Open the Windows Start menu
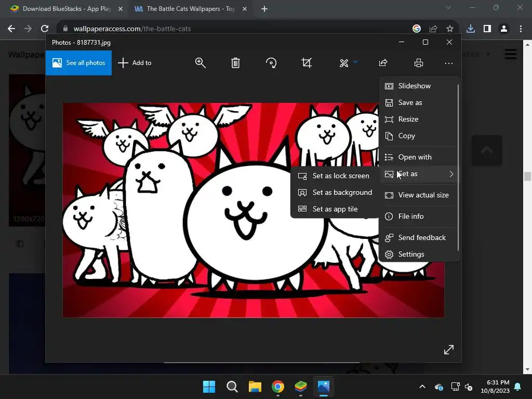 point(209,387)
